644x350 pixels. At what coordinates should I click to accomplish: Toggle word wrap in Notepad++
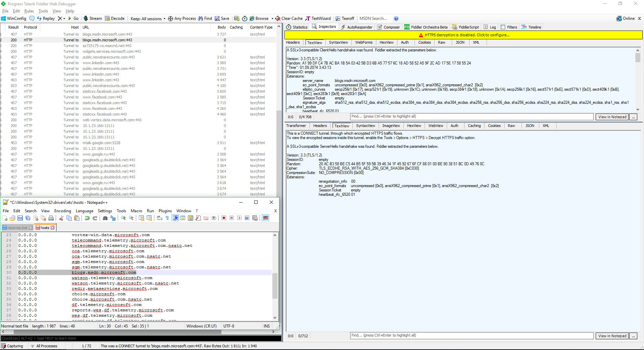[160, 218]
